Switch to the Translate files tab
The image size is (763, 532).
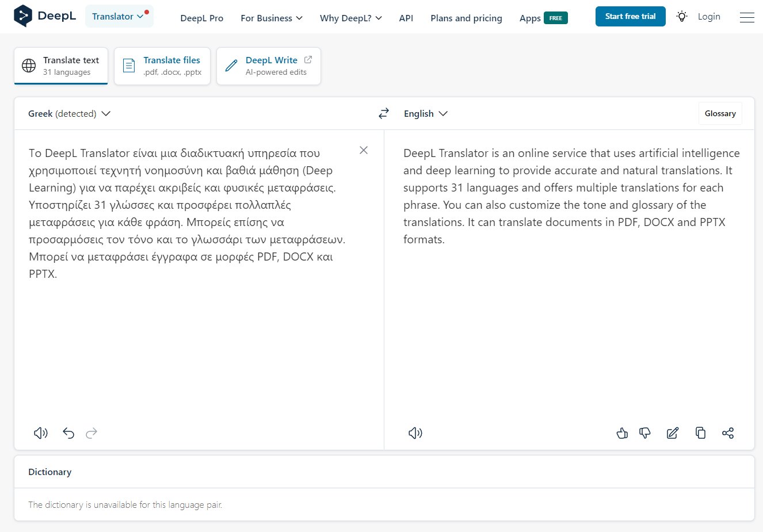click(x=162, y=66)
